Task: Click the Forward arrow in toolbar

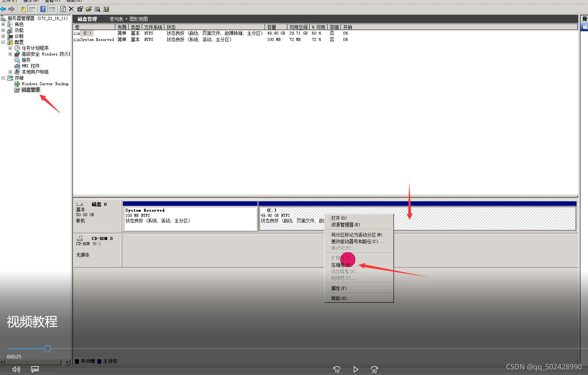Action: [x=12, y=9]
